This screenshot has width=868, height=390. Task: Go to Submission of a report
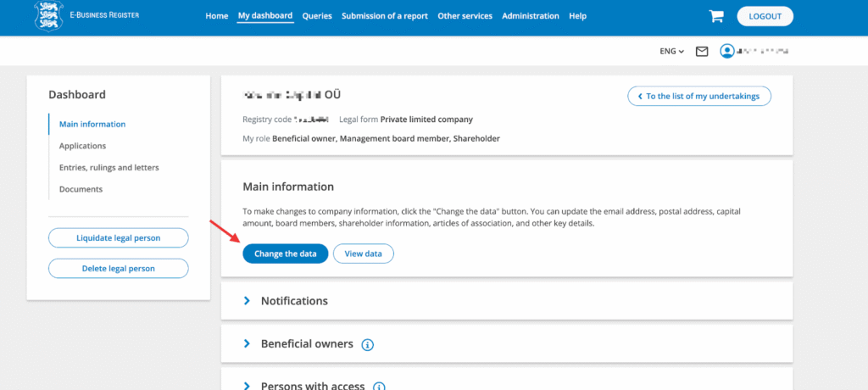click(384, 16)
